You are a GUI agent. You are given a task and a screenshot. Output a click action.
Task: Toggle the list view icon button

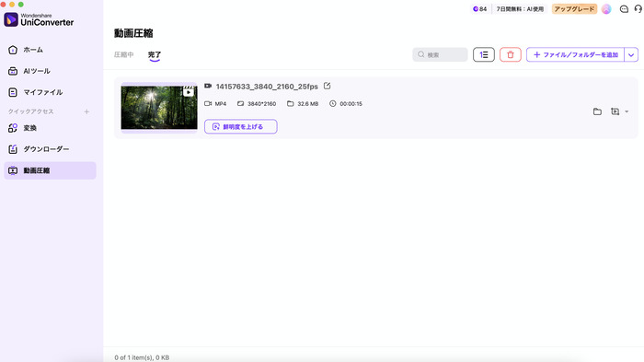tap(483, 54)
